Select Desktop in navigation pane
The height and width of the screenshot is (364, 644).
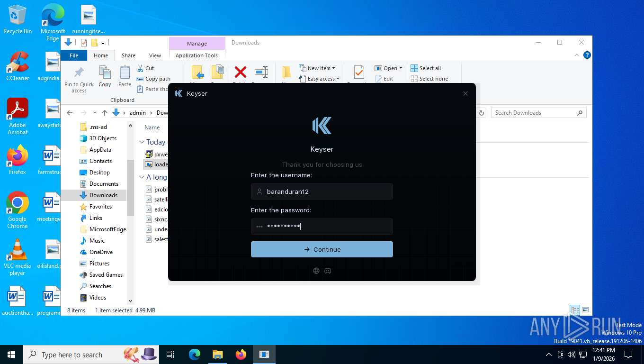[x=99, y=173]
